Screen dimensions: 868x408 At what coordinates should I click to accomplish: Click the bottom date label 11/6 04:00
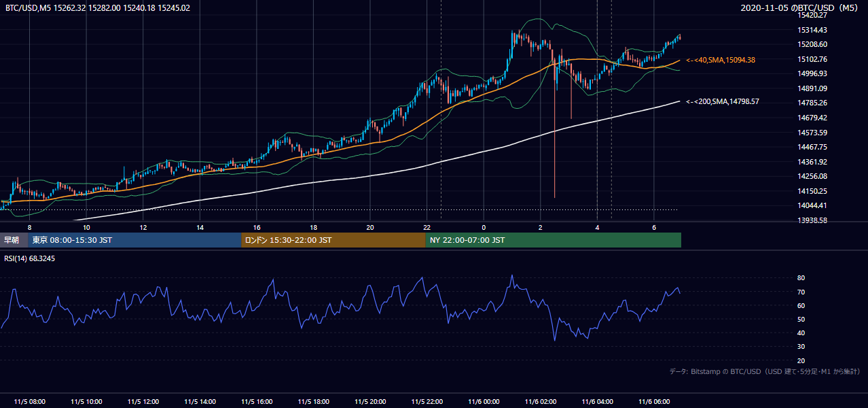[x=597, y=402]
